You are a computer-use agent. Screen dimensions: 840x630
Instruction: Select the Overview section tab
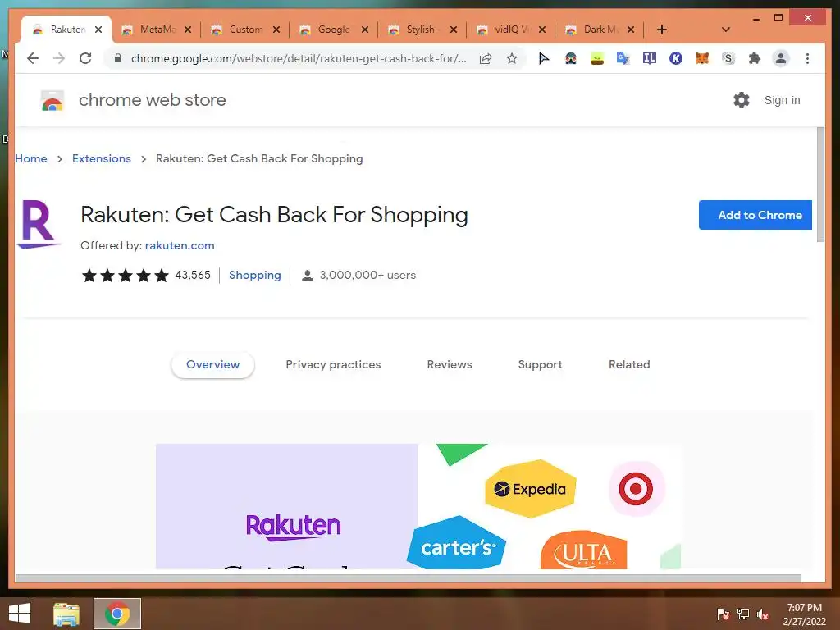(212, 365)
